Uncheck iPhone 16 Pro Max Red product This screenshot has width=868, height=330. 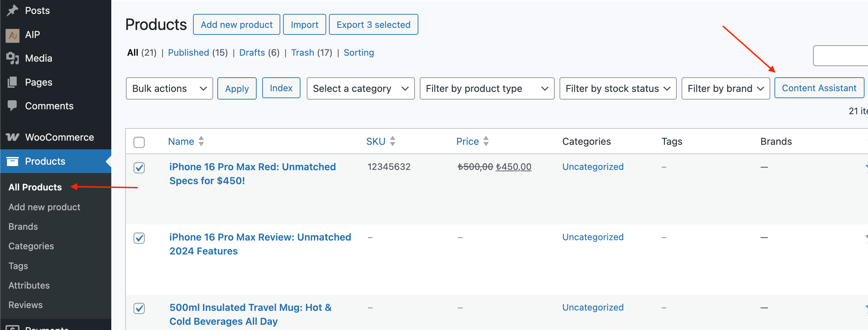click(139, 168)
